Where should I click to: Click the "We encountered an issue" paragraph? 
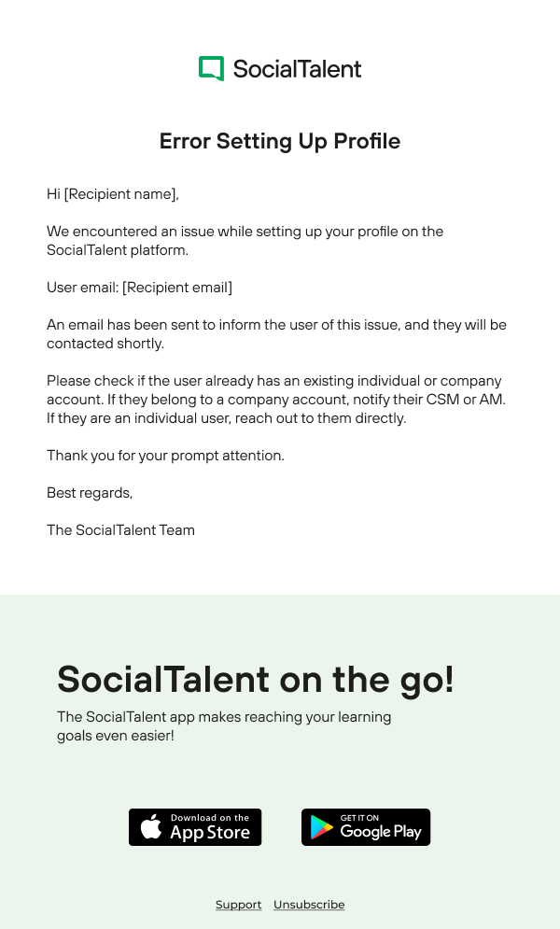click(x=245, y=241)
